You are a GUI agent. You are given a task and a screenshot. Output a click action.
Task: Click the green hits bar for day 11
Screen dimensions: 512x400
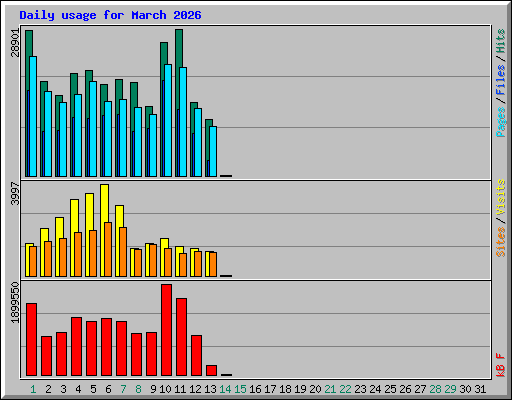pyautogui.click(x=179, y=48)
